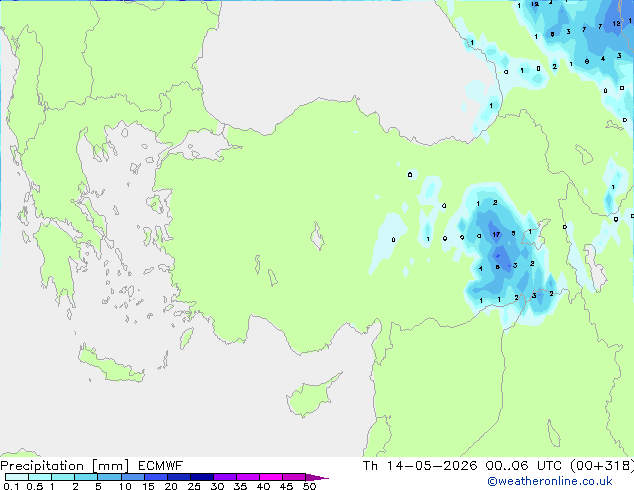Click the island of Crete on the map

click(x=111, y=366)
